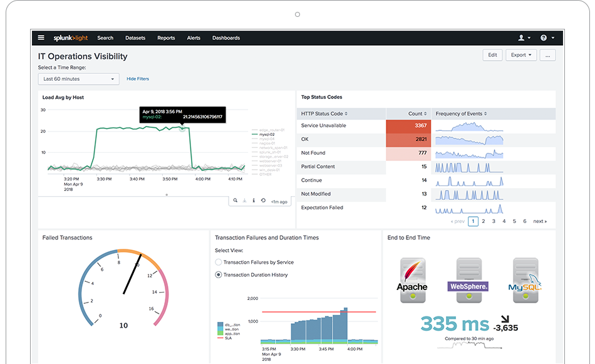
Task: Click the Edit button
Action: 492,55
